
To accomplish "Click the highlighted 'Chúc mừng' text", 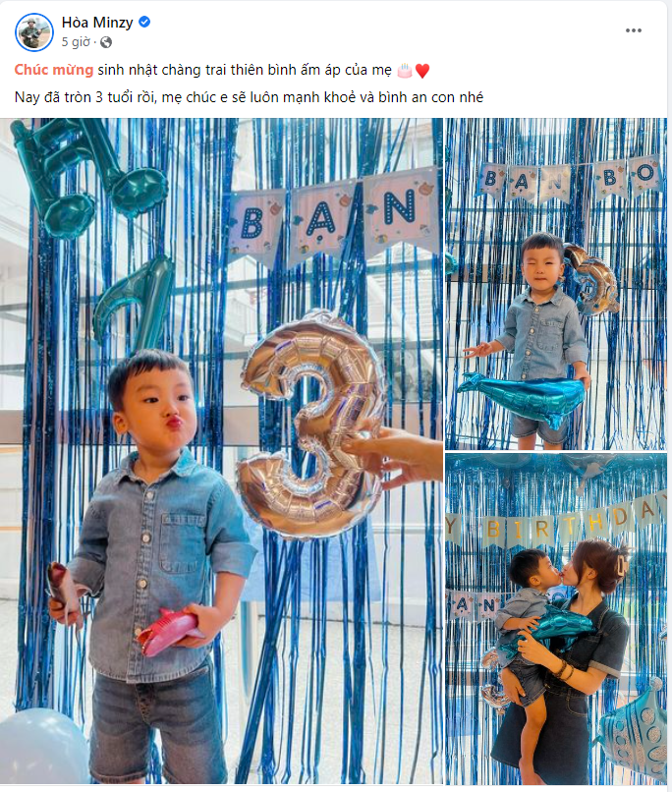I will point(54,70).
